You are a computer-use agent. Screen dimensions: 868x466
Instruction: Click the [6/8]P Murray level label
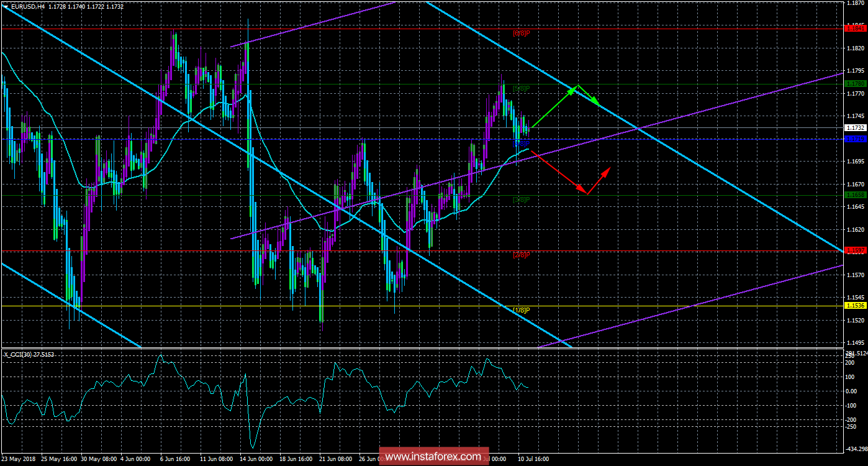522,33
